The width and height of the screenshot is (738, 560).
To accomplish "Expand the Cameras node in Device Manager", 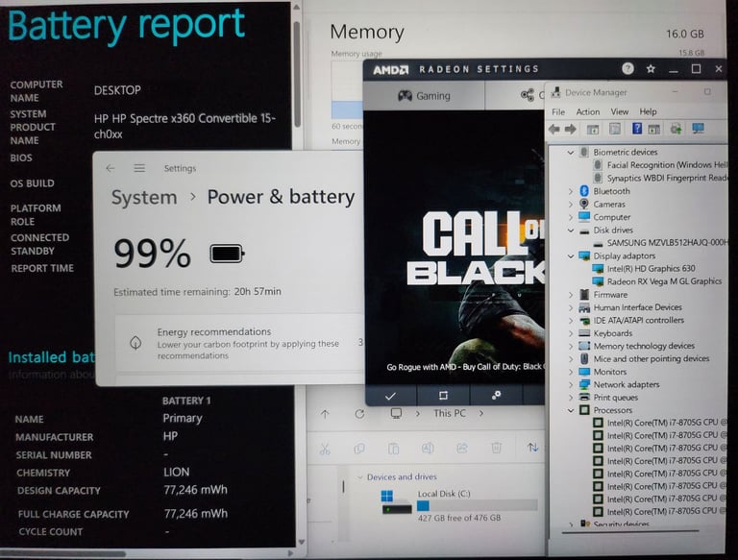I will click(x=571, y=205).
